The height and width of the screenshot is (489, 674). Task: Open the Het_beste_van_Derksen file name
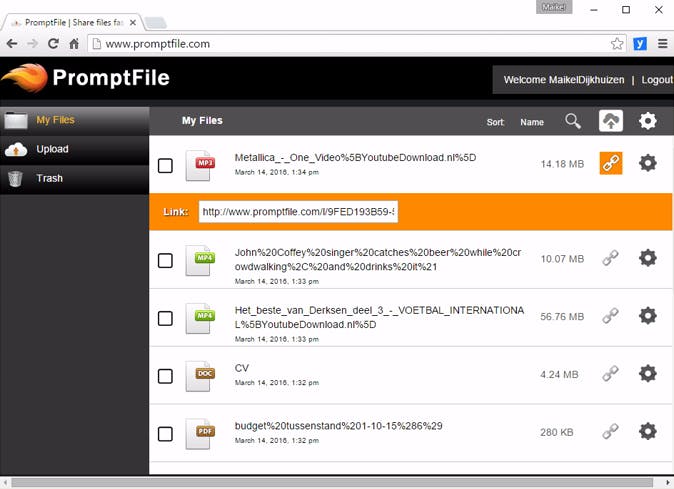(379, 317)
